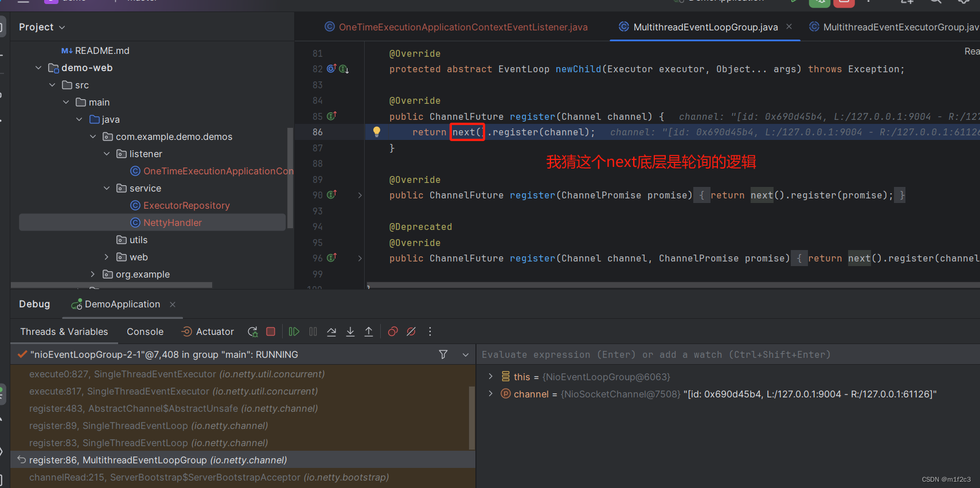Step into the method call

coord(350,331)
